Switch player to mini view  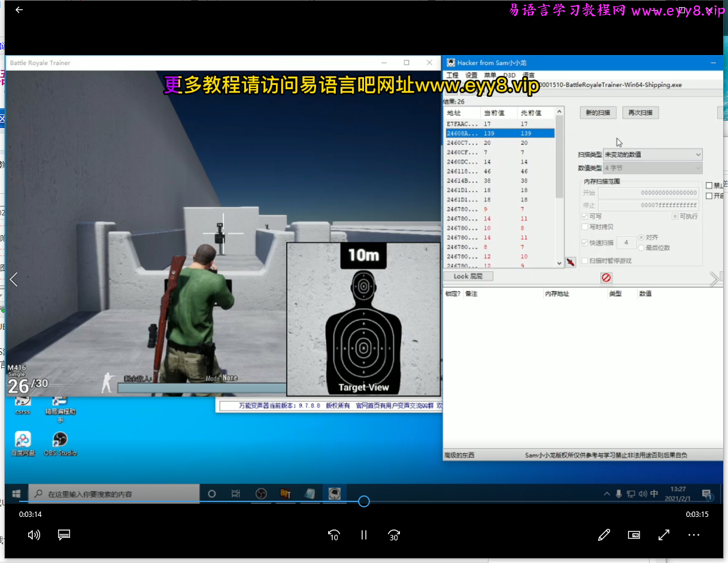[x=634, y=535]
